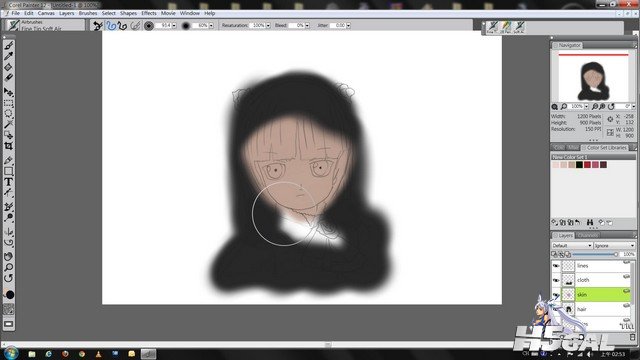Image resolution: width=640 pixels, height=360 pixels.
Task: Open the paper selector in toolbox
Action: point(9,309)
